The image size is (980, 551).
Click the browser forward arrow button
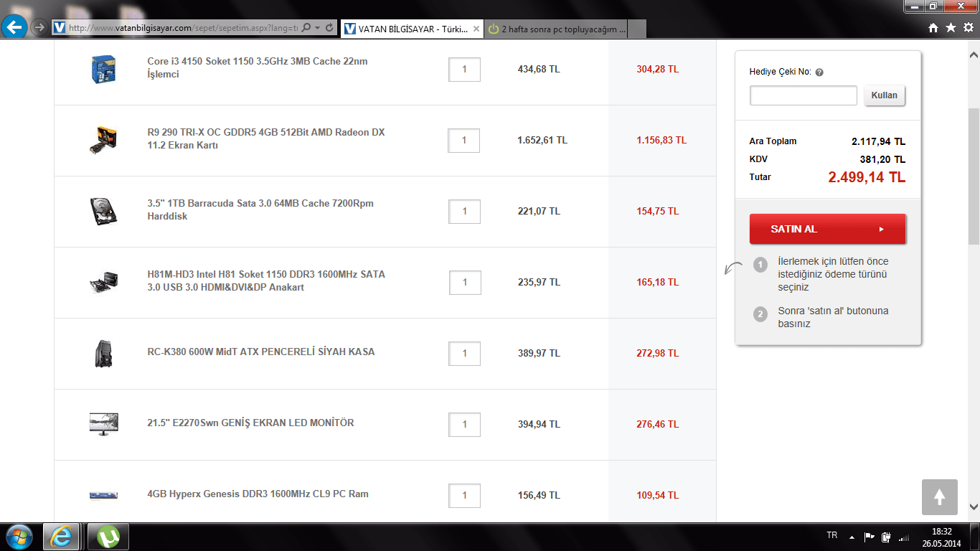point(40,28)
